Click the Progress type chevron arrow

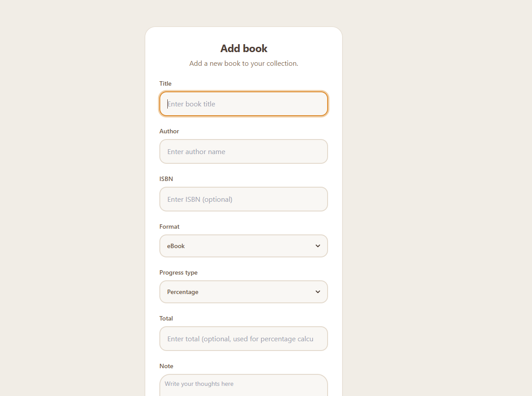pos(318,292)
